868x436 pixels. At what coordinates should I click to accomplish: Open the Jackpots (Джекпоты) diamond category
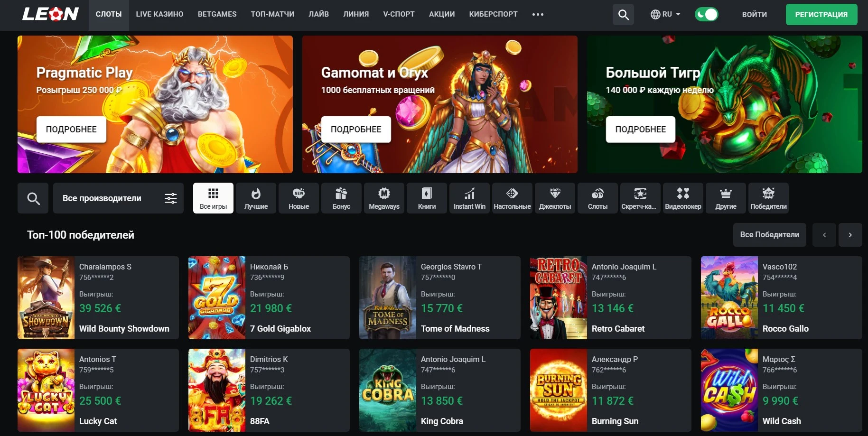[x=555, y=198]
